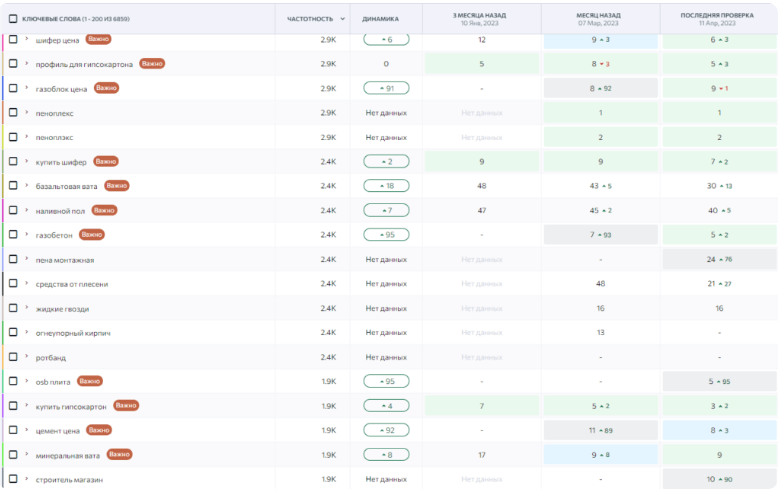Click the 'Важно' tag on 'шифер цена'

click(98, 39)
